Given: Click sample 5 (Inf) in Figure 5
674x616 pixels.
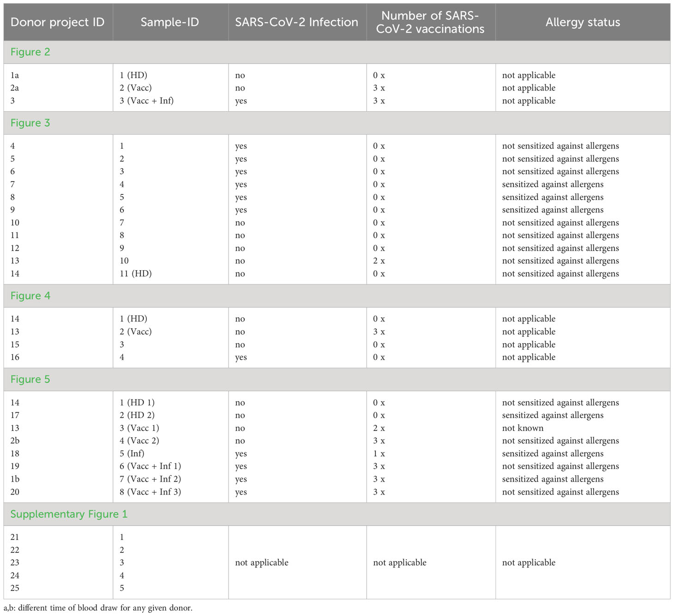Looking at the screenshot, I should pos(132,453).
